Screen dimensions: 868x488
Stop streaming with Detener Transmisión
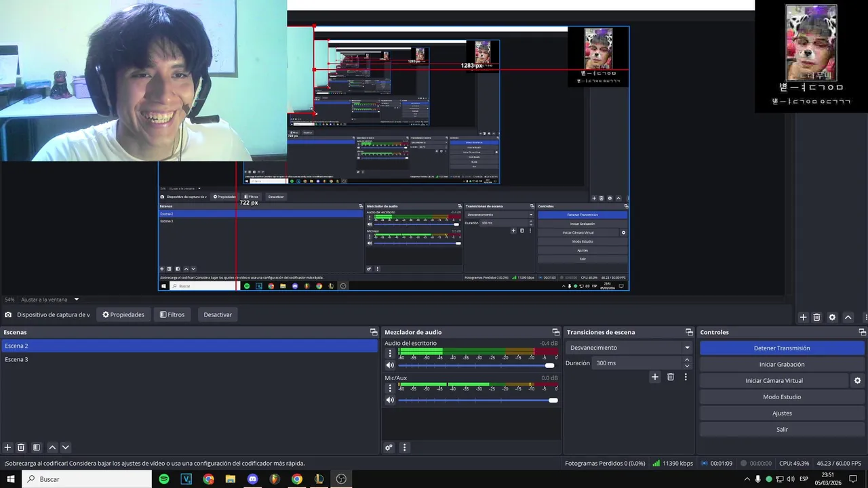pos(782,348)
